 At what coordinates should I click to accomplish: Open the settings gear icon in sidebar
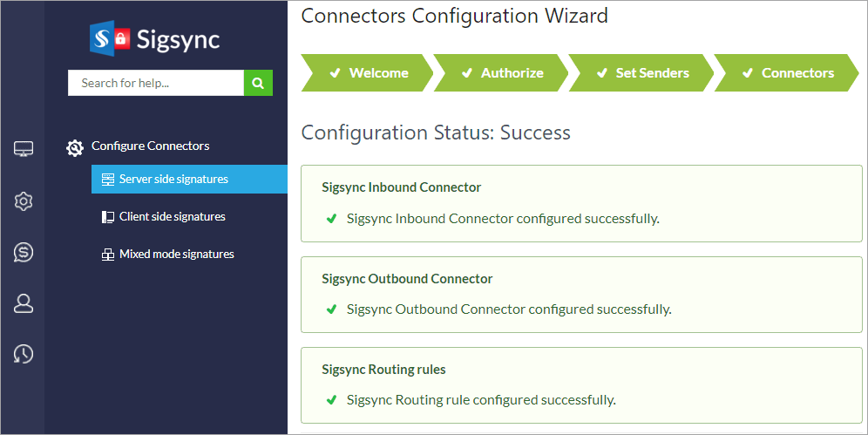click(24, 201)
